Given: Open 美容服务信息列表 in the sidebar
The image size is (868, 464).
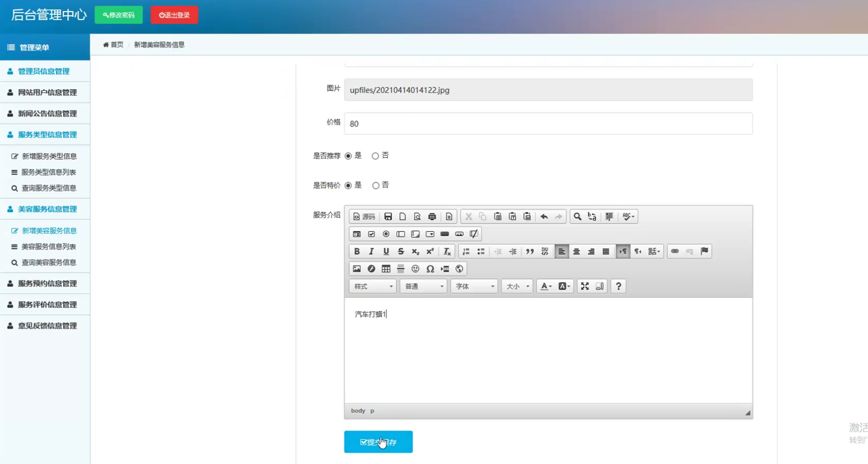Looking at the screenshot, I should tap(49, 247).
